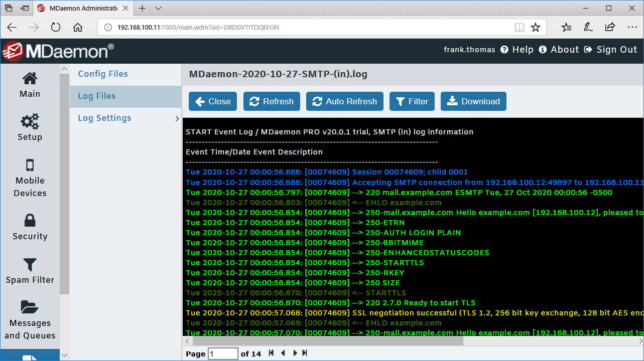Viewport: 644px width, 361px height.
Task: Open the Spam Filter funnel section
Action: [30, 271]
